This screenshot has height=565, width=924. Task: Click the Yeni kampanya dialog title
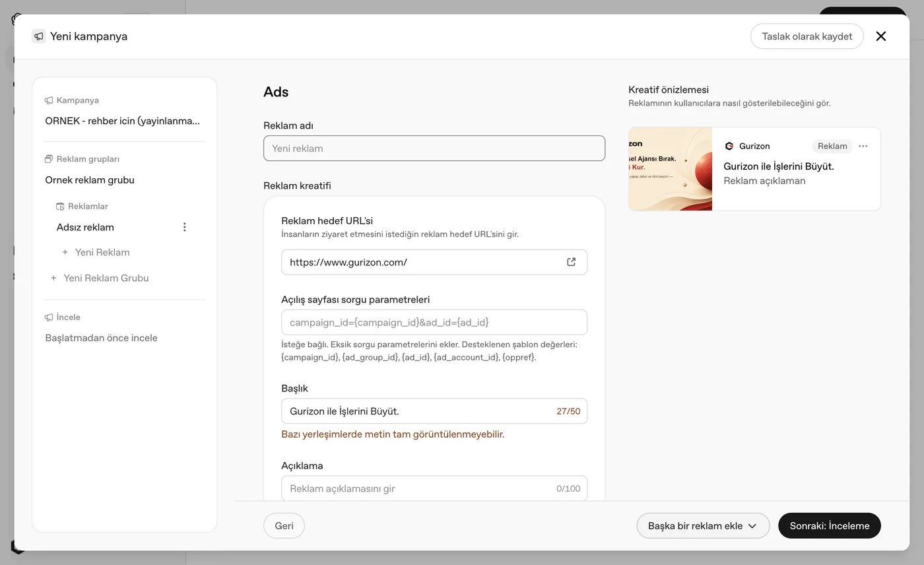[x=89, y=36]
